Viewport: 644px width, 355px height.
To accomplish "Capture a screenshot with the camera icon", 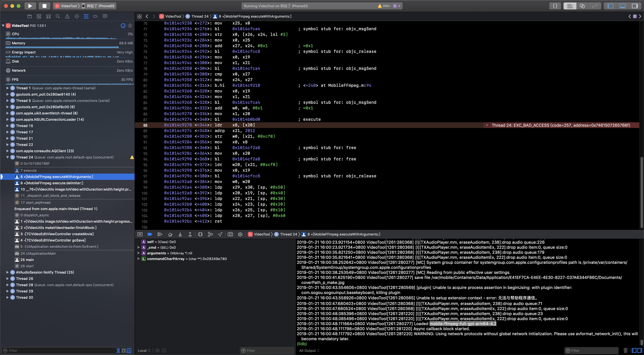I will pos(230,234).
